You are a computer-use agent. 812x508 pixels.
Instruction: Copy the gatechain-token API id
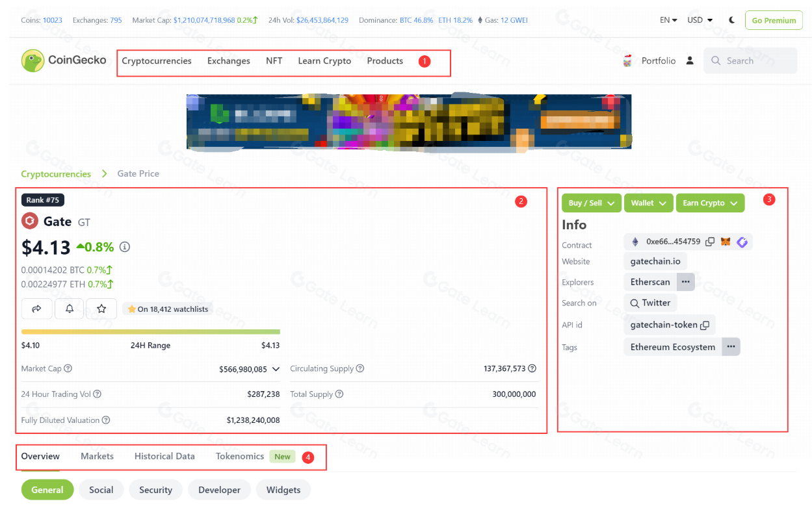(704, 325)
